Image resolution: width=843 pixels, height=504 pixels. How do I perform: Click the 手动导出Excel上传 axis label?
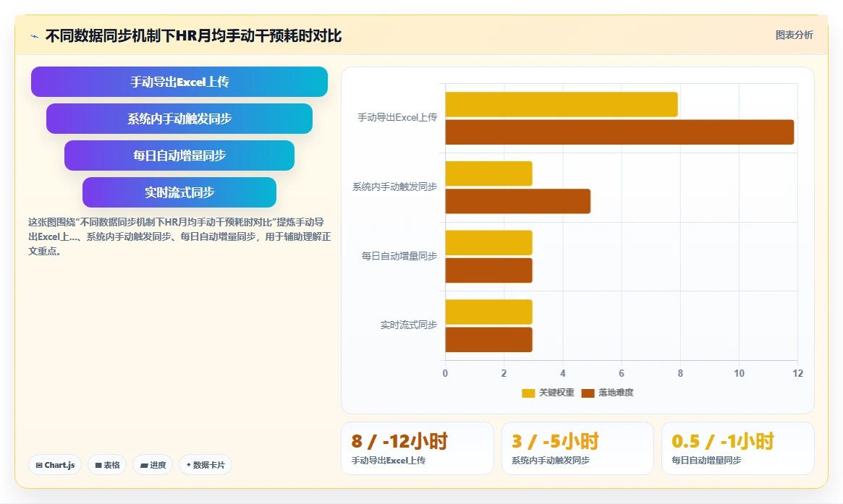point(397,117)
